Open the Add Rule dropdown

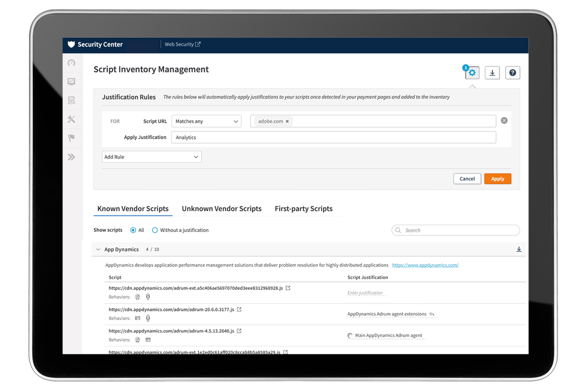point(151,157)
